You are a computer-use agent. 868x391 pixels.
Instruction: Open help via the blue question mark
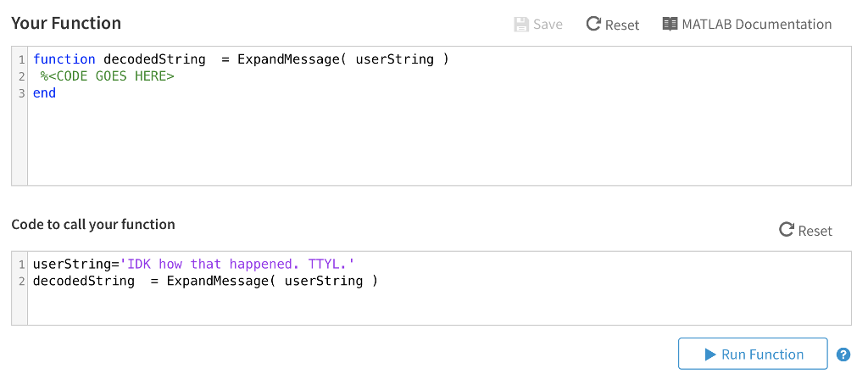[843, 355]
